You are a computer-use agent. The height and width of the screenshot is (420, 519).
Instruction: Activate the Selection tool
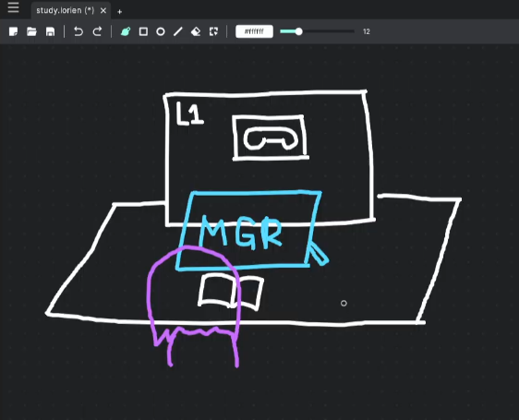click(214, 31)
